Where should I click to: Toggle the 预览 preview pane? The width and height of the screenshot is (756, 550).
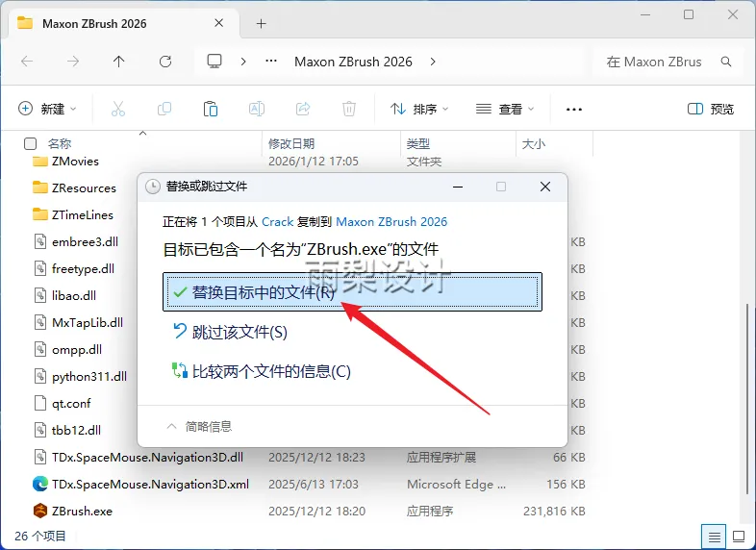click(710, 109)
